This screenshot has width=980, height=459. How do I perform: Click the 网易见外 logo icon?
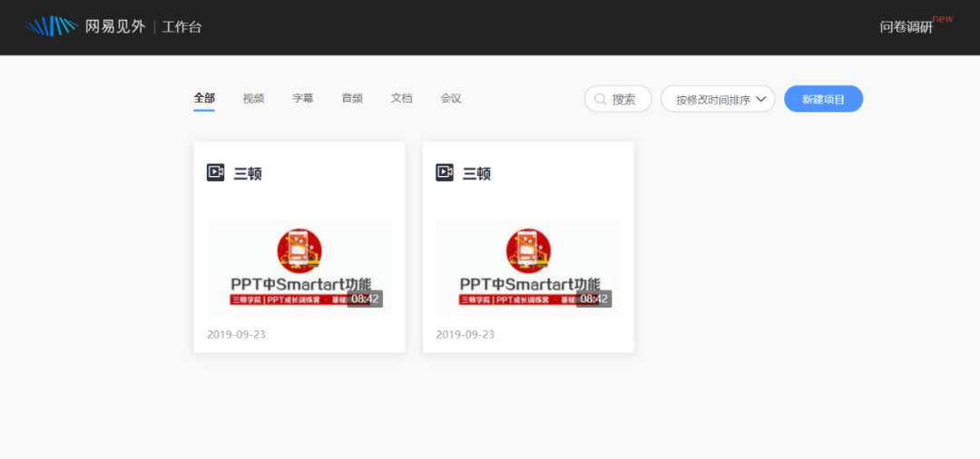[x=51, y=26]
